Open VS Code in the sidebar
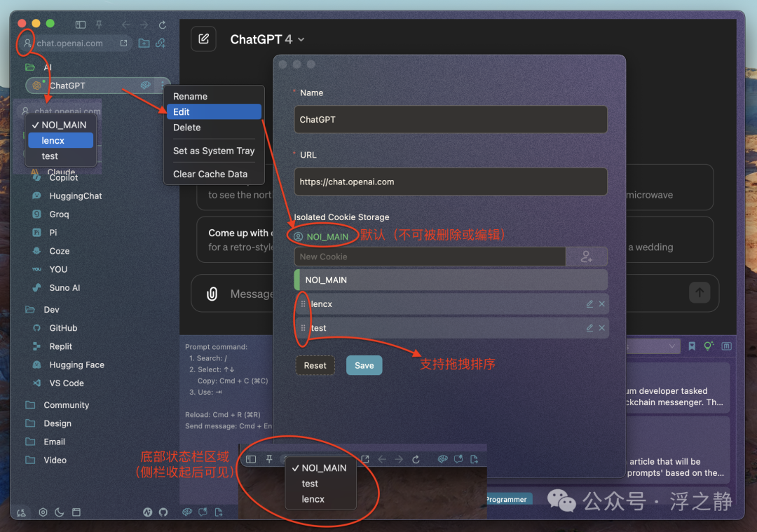757x532 pixels. [66, 383]
